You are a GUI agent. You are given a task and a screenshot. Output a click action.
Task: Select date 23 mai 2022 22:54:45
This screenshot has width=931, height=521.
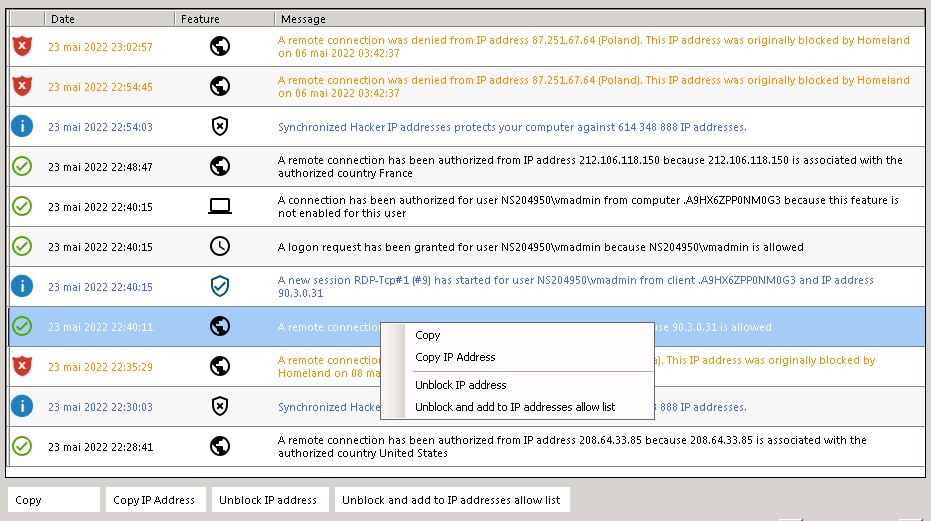(x=100, y=87)
